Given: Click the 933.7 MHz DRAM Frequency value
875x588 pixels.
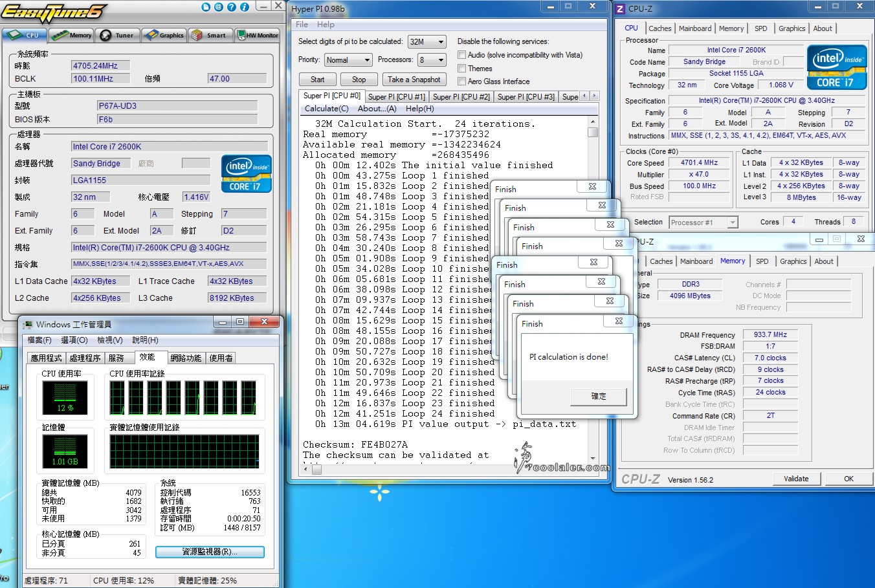Looking at the screenshot, I should 770,334.
